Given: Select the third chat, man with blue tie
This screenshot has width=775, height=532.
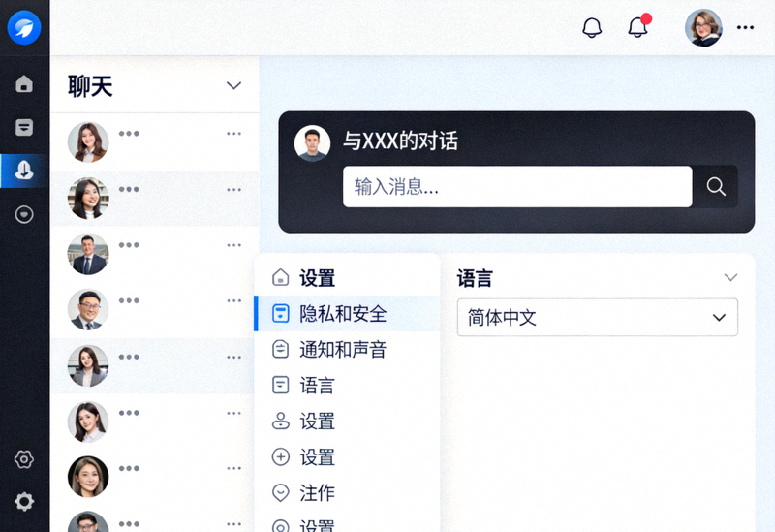Looking at the screenshot, I should point(88,254).
